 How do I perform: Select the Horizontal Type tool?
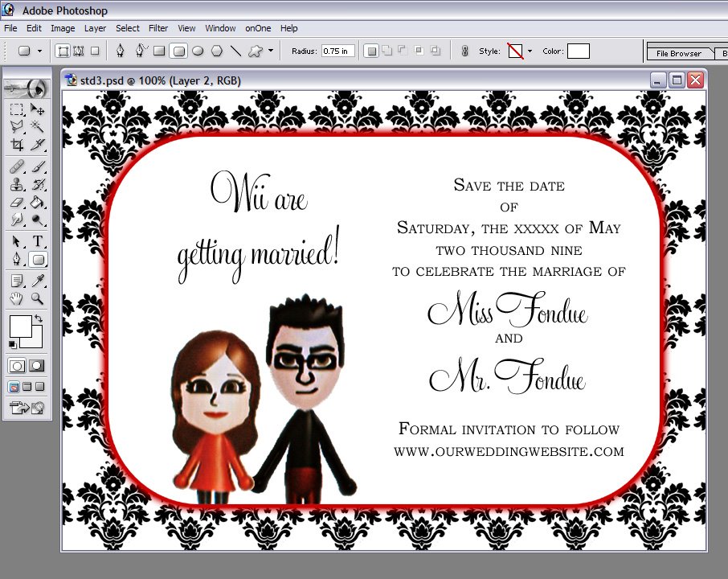(38, 240)
